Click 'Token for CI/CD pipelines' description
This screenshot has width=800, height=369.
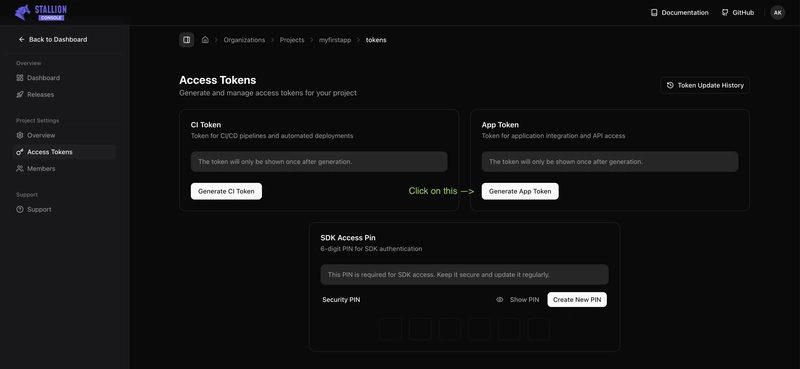click(x=272, y=136)
